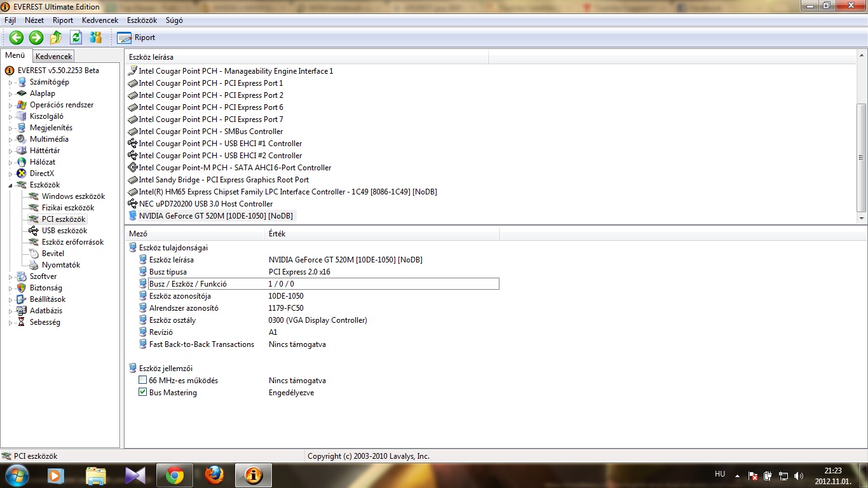Click the Eszköz leírása column header
The width and height of the screenshot is (868, 488).
tap(306, 57)
